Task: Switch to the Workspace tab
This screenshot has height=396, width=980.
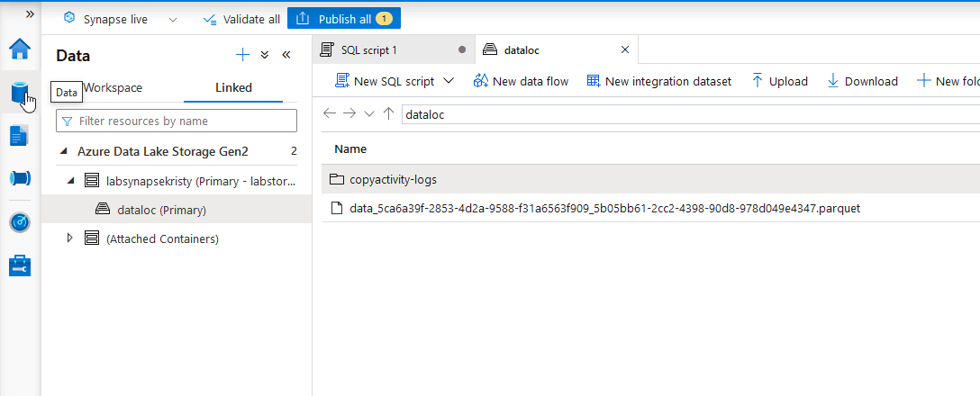Action: pyautogui.click(x=113, y=87)
